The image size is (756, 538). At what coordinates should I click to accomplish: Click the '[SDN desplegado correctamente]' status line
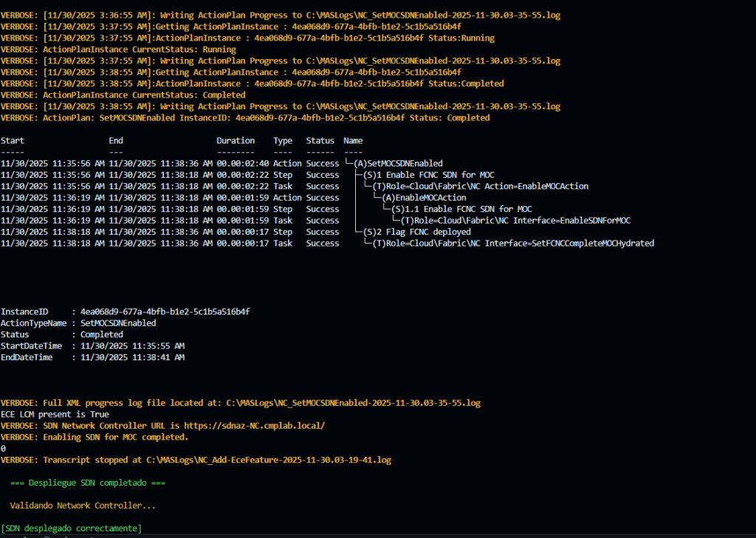coord(72,528)
